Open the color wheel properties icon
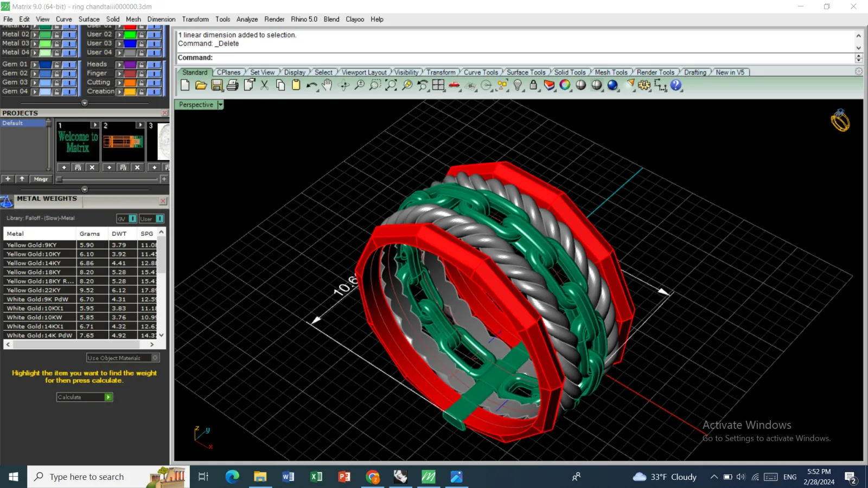Image resolution: width=868 pixels, height=488 pixels. pyautogui.click(x=565, y=85)
